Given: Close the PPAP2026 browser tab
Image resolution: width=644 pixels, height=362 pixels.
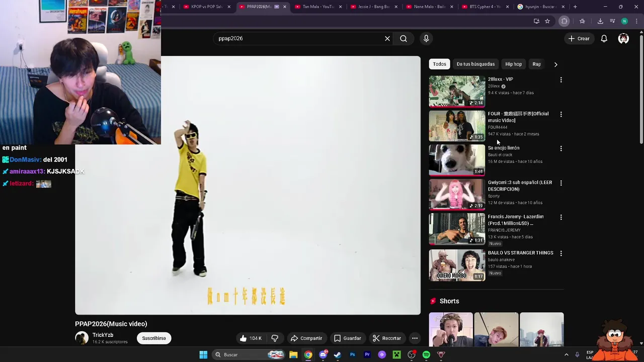Looking at the screenshot, I should point(285,7).
